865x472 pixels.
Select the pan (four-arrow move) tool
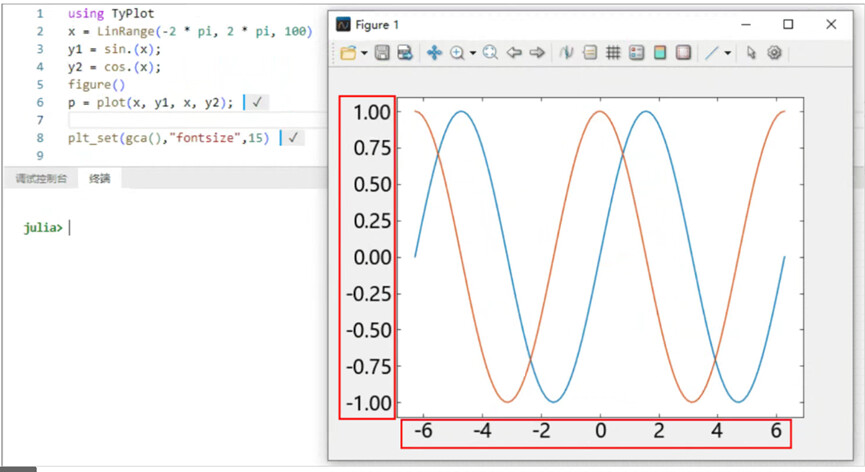pos(434,53)
